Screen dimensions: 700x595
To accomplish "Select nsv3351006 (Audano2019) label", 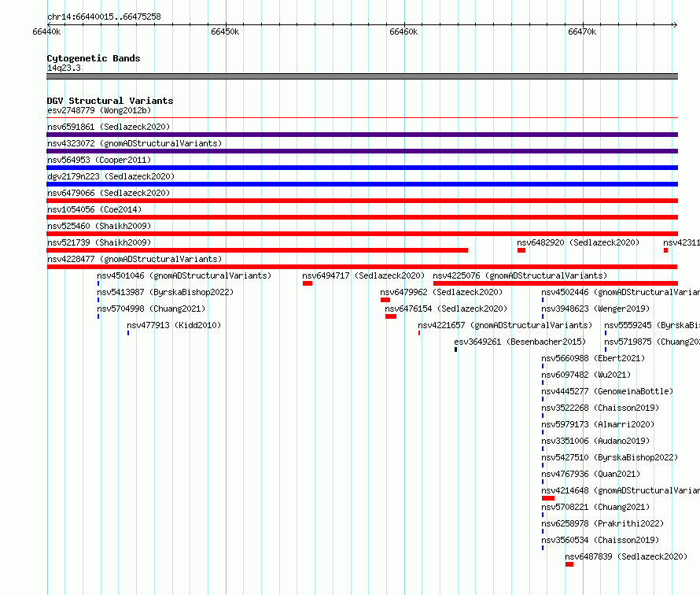I will (595, 441).
